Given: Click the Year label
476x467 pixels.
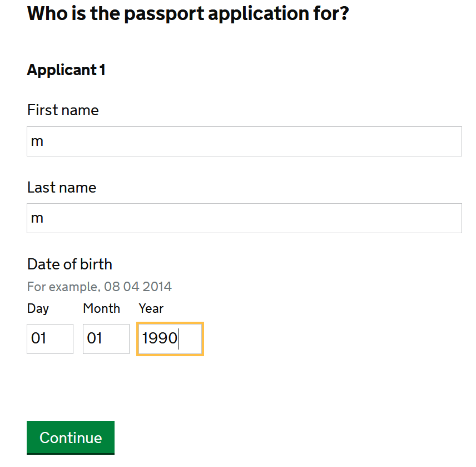Looking at the screenshot, I should pos(151,308).
